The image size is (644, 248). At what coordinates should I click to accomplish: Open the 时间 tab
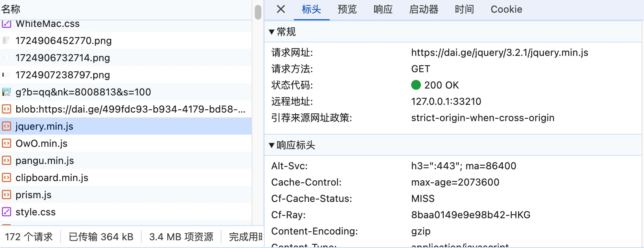click(464, 9)
